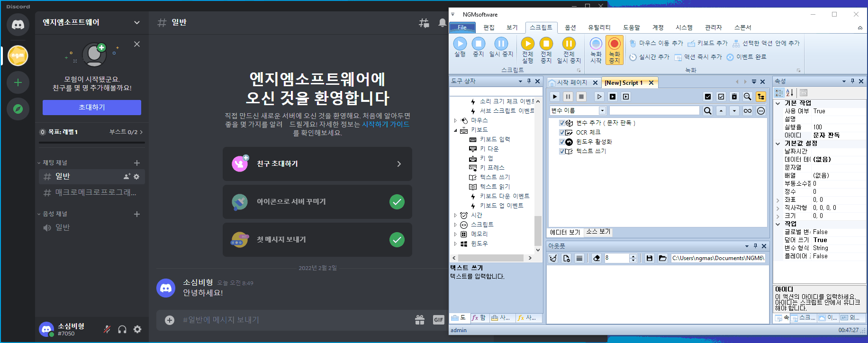Viewport: 868px width, 343px height.
Task: Click Discord add a server plus icon
Action: point(18,82)
